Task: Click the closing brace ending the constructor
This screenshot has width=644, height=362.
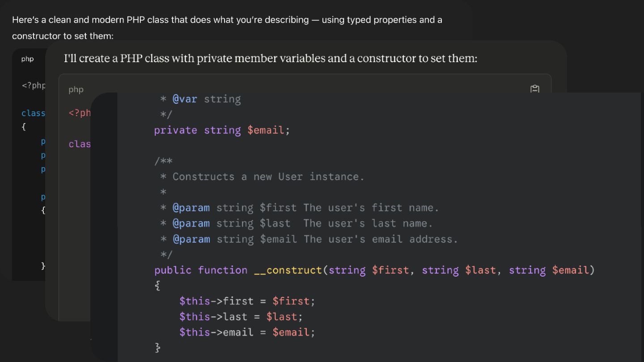Action: [157, 348]
